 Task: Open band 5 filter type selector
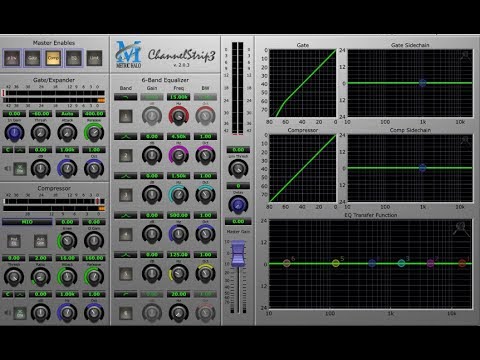pos(125,255)
